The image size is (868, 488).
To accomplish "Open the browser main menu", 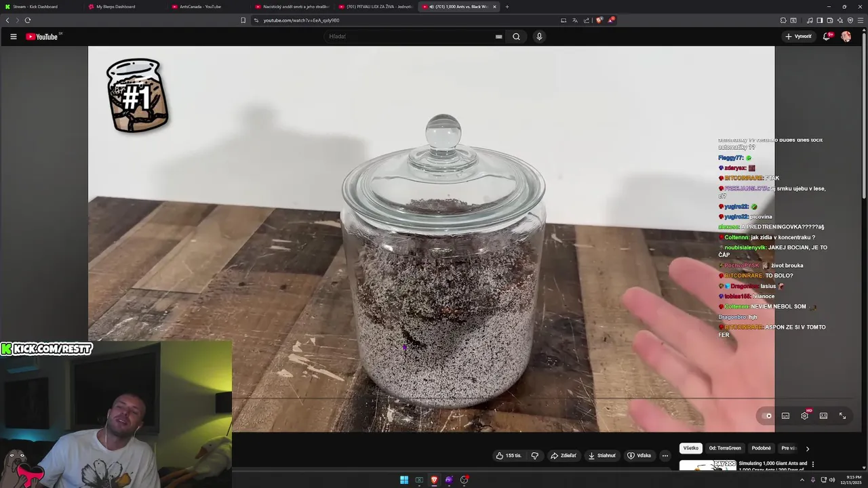I will pos(861,20).
